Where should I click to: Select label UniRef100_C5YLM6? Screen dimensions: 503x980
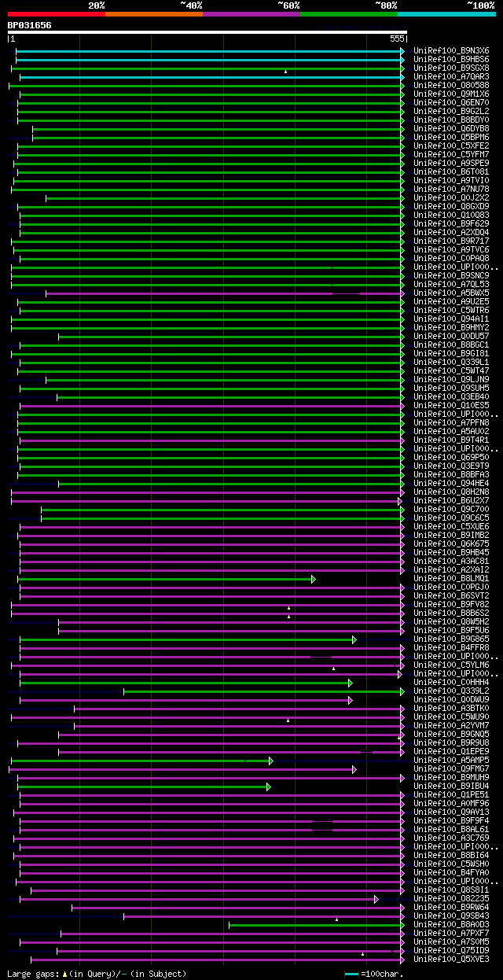pos(451,665)
